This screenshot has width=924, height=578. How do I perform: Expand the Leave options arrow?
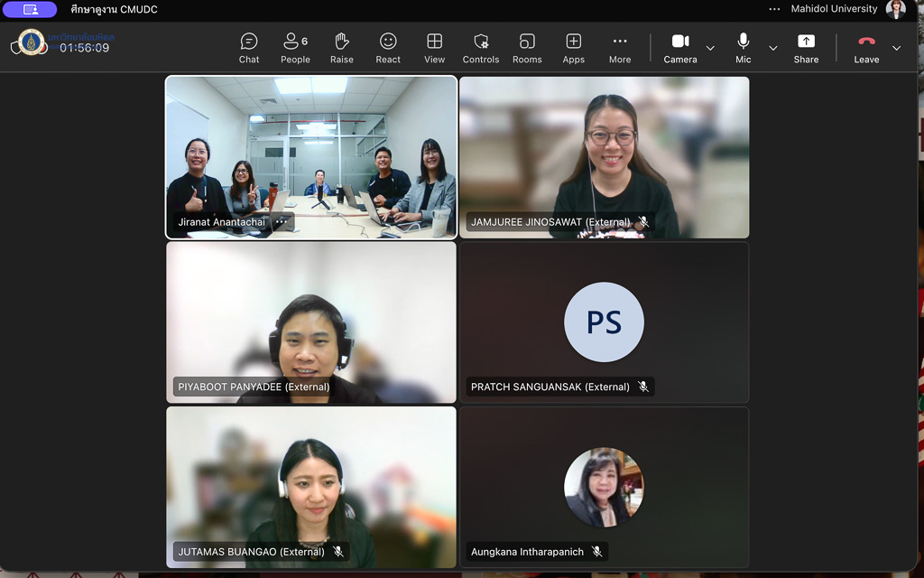coord(896,48)
